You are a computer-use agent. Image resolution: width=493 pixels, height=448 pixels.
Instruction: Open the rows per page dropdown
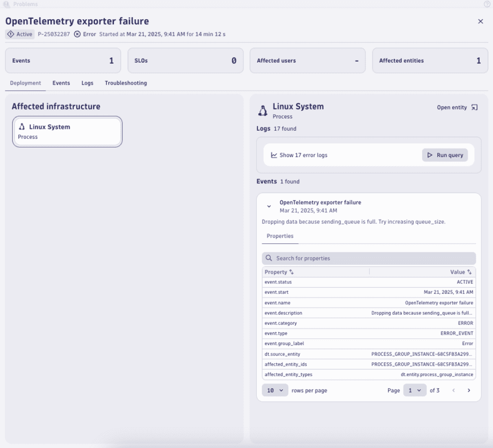[x=275, y=390]
